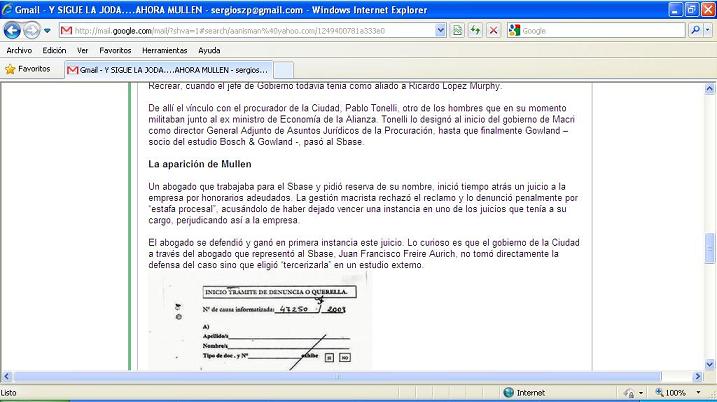Open the Ayuda menu
Viewport: 717px width, 402px height.
pos(209,50)
